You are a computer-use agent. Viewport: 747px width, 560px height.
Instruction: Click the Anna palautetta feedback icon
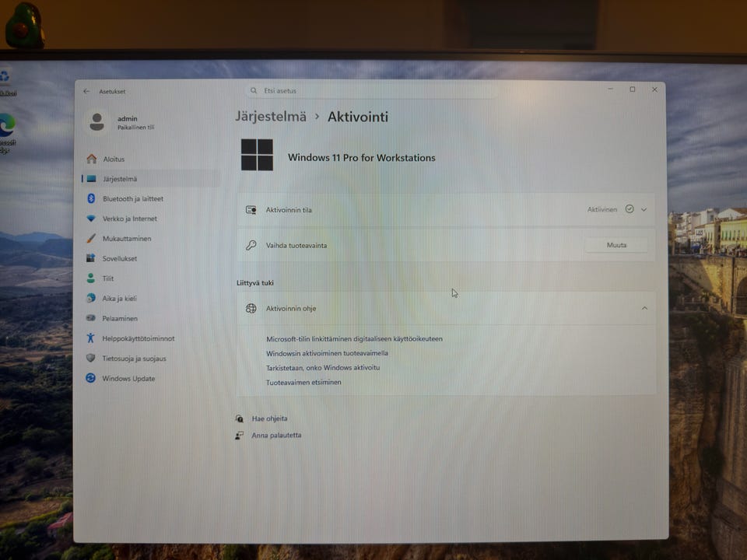click(239, 436)
